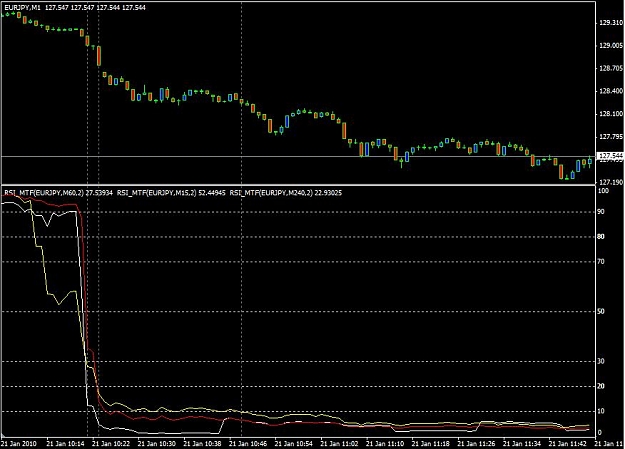Pick the 128.100 price level label
The height and width of the screenshot is (449, 625).
[x=611, y=114]
